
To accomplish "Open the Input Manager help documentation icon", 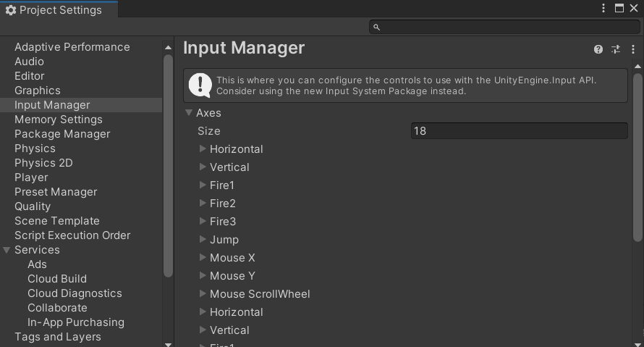I will [598, 49].
